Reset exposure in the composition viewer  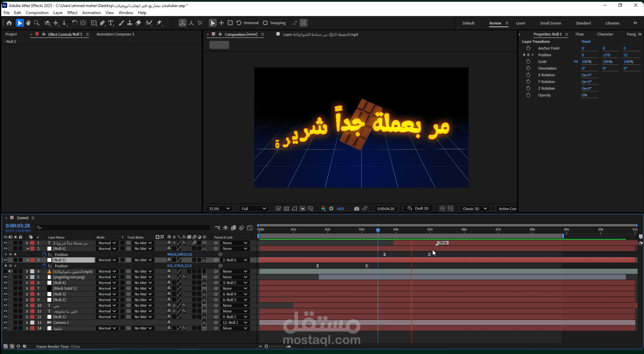[x=331, y=209]
